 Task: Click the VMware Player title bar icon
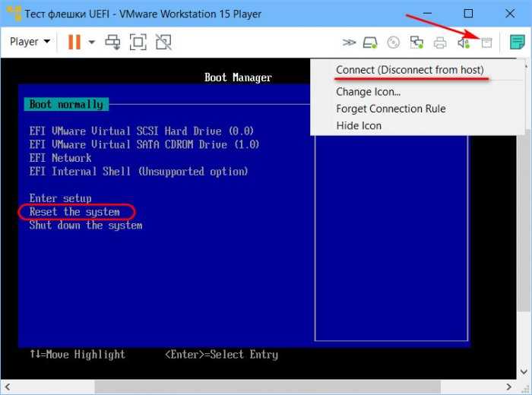tap(14, 14)
